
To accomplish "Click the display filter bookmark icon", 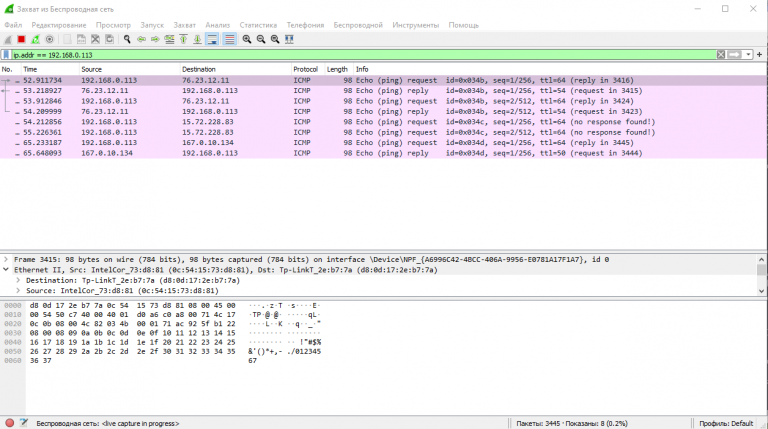I will tap(6, 55).
